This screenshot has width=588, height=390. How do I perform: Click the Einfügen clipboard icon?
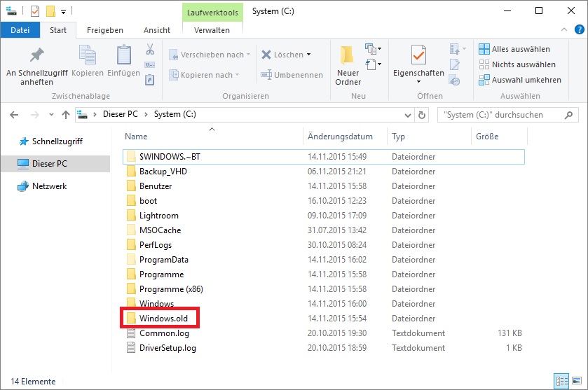(x=124, y=55)
